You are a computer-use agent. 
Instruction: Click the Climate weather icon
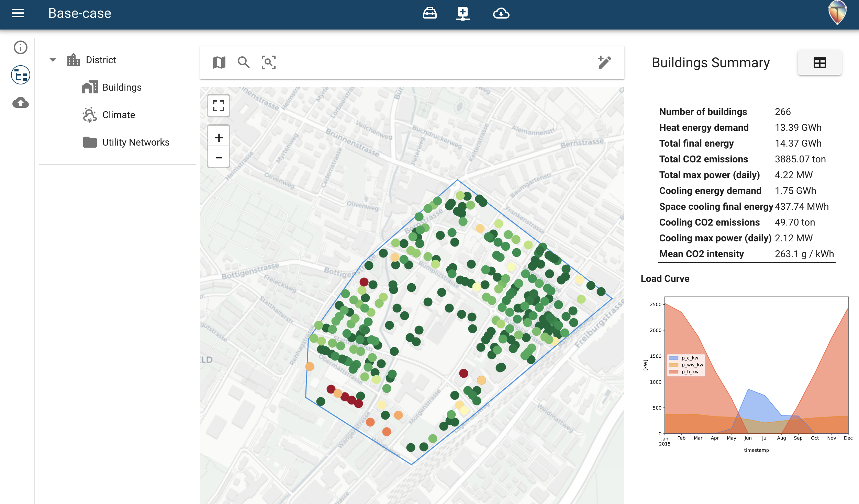[90, 115]
